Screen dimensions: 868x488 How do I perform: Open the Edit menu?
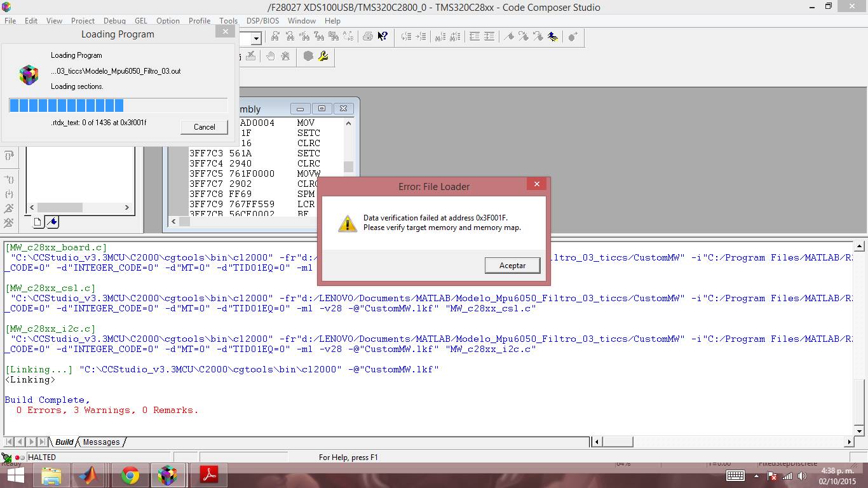coord(31,20)
